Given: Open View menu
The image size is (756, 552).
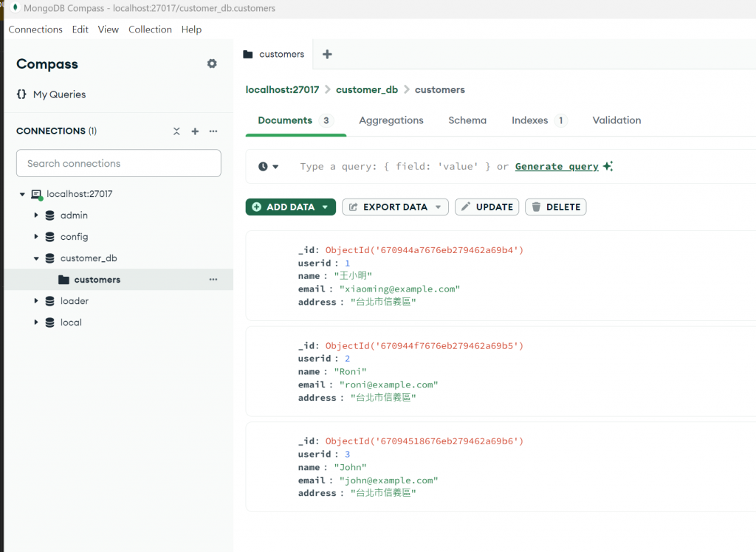Looking at the screenshot, I should (x=108, y=30).
